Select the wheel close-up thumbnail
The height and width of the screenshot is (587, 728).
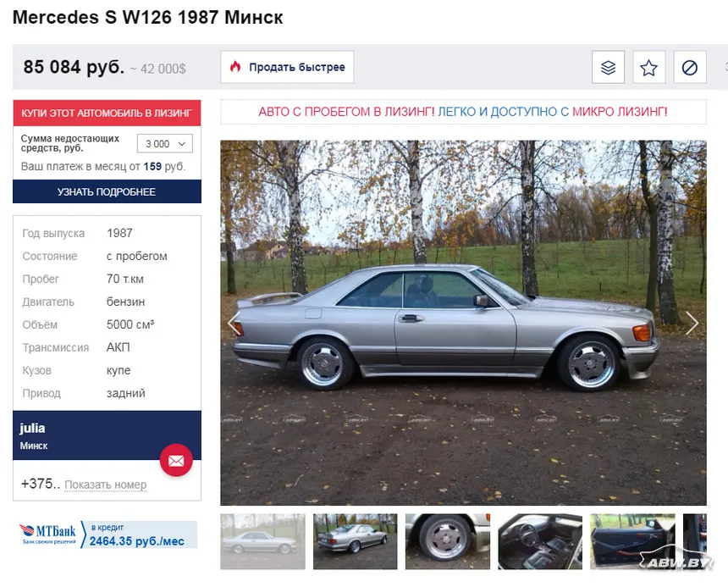(448, 541)
